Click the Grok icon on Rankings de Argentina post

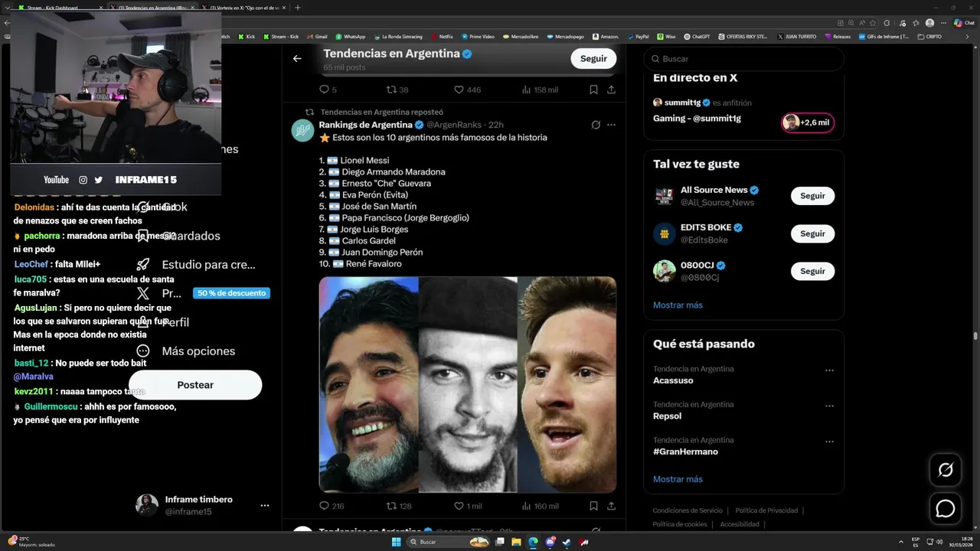[596, 125]
